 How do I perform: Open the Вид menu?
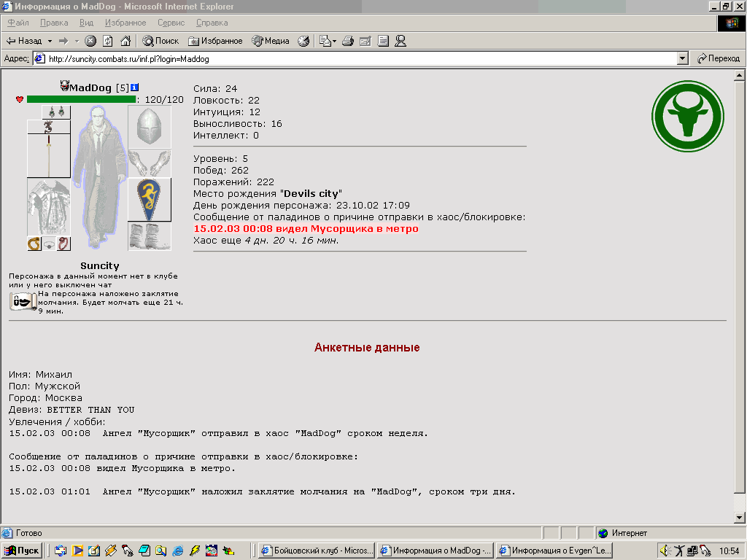coord(86,23)
